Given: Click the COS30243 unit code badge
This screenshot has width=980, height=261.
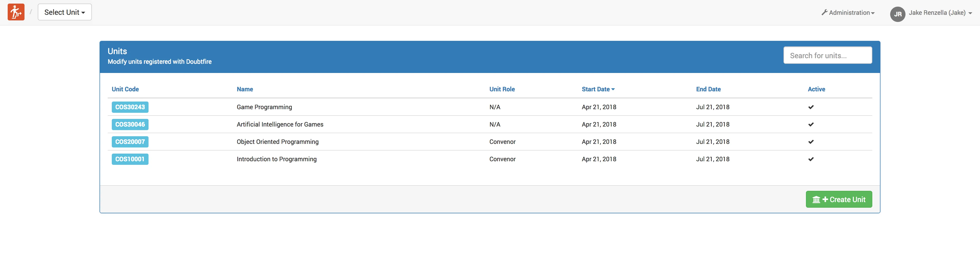Looking at the screenshot, I should pos(130,107).
